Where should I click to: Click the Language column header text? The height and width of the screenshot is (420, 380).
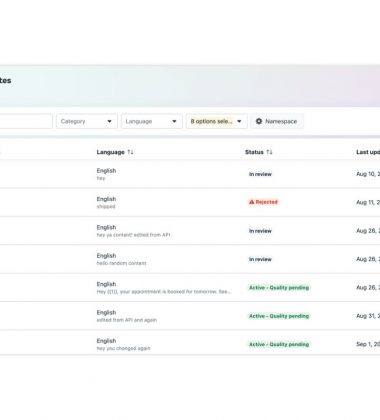tap(110, 152)
